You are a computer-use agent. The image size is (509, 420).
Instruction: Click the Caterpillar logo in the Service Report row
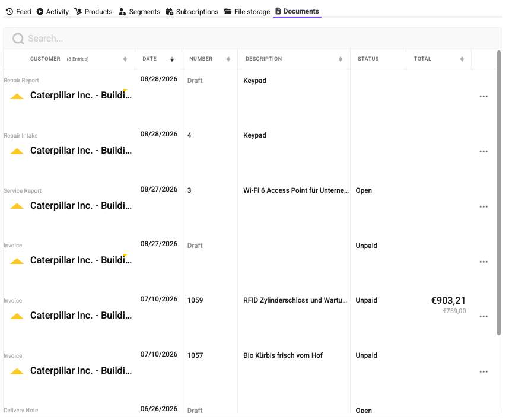point(17,206)
